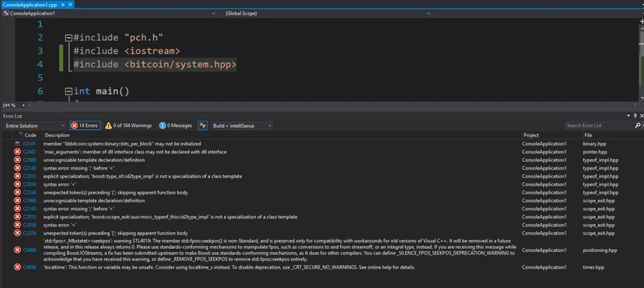The width and height of the screenshot is (644, 288).
Task: Click the magnifier search icon in Error List
Action: point(637,125)
